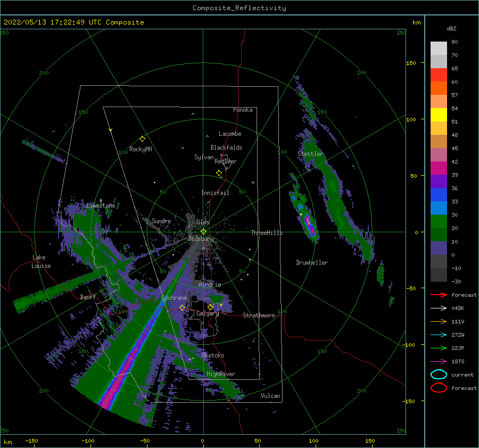Screen dimensions: 479x448
Task: Click the Limestone label
Action: tap(101, 206)
